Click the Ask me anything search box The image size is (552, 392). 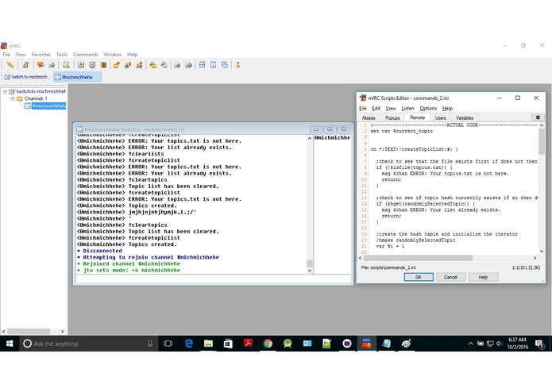click(x=88, y=344)
